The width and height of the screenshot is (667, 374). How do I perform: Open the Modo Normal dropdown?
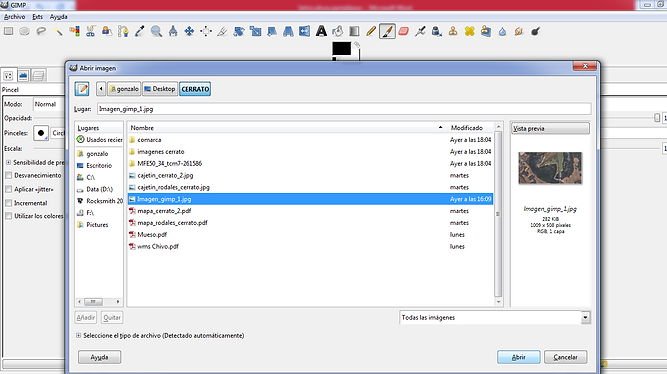[48, 104]
